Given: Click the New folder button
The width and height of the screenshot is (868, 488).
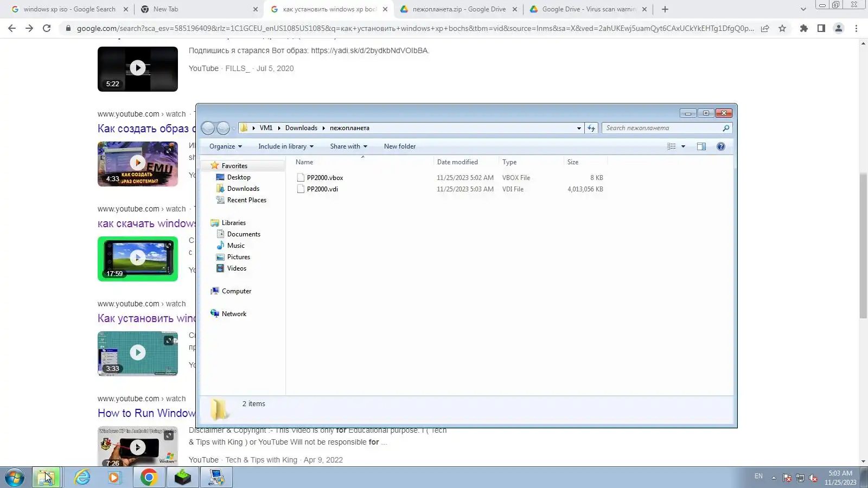Looking at the screenshot, I should click(x=400, y=146).
